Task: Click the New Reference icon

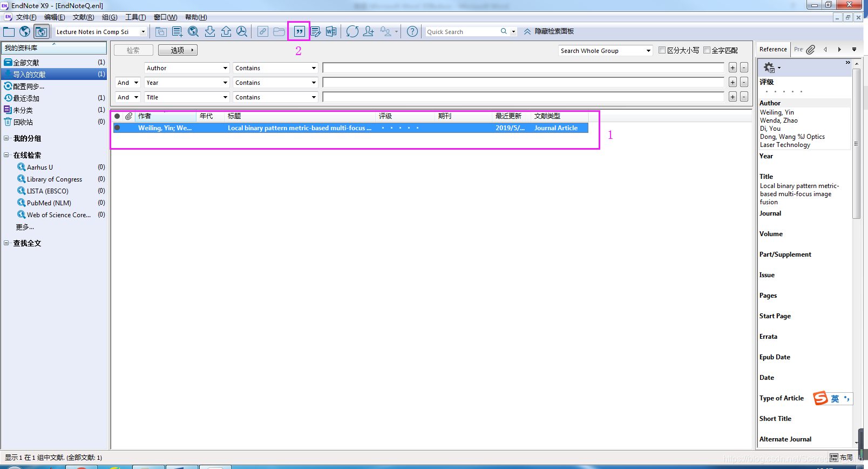Action: (x=177, y=32)
